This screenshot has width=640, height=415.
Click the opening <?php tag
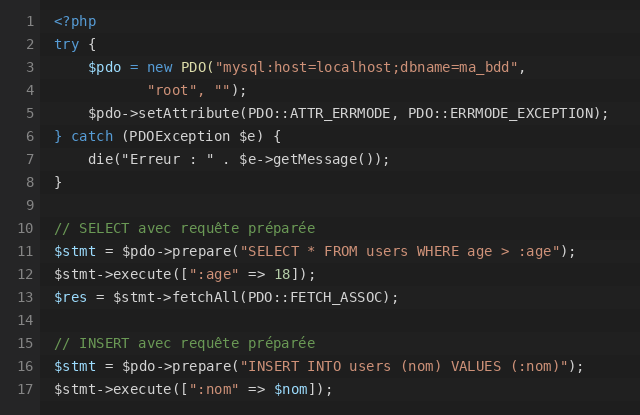coord(75,21)
